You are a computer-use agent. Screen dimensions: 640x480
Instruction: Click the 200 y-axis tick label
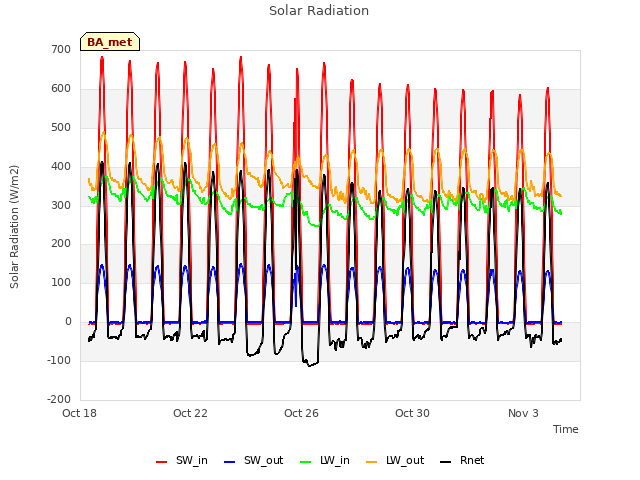tap(61, 244)
